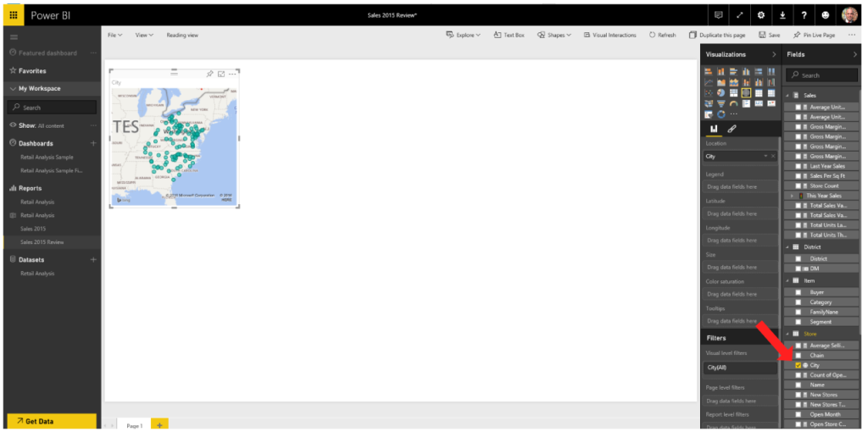Click the Save button
The height and width of the screenshot is (432, 868).
tap(770, 35)
